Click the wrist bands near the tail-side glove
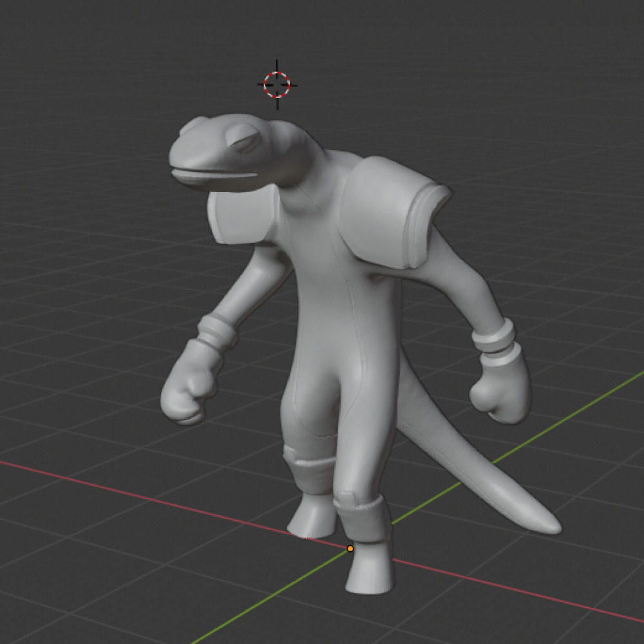Screen dimensions: 644x644 tap(494, 338)
